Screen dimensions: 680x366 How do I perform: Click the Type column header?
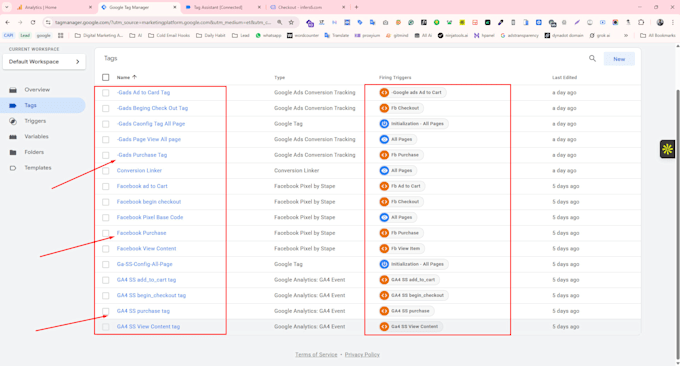(x=279, y=77)
